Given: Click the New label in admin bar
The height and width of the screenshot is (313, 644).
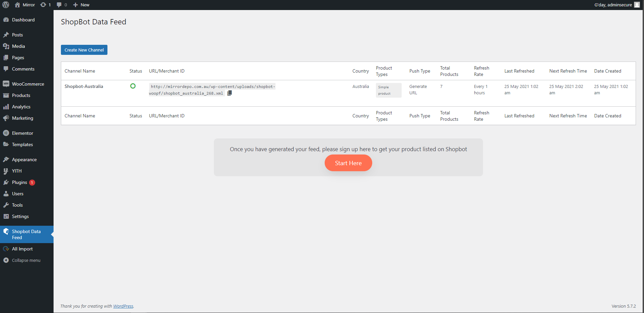Looking at the screenshot, I should pos(85,5).
